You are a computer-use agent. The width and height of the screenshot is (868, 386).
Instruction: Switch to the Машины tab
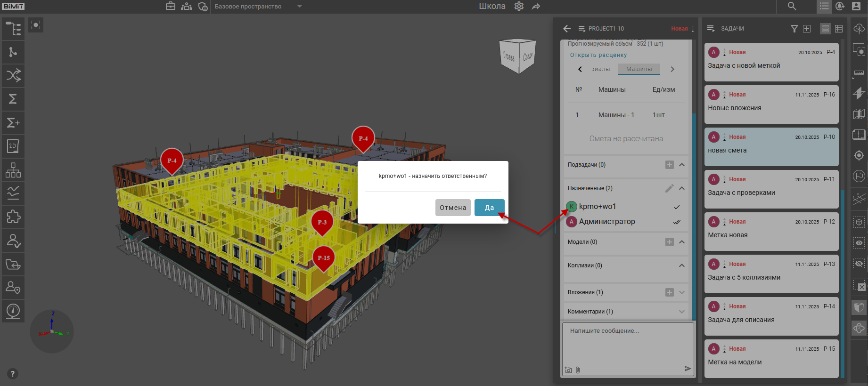tap(639, 69)
